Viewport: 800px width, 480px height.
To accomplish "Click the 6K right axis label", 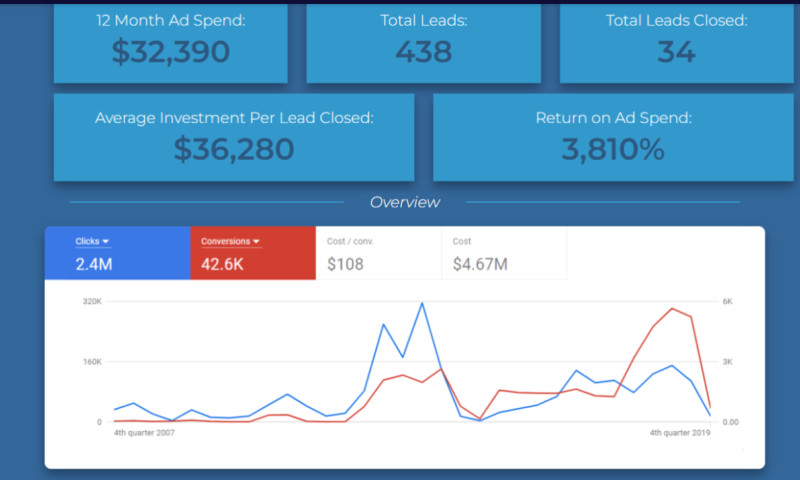I will coord(730,300).
